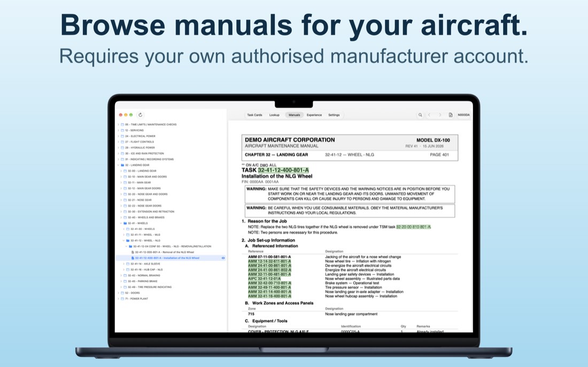The height and width of the screenshot is (367, 588).
Task: Select the Manuals tab
Action: 295,115
